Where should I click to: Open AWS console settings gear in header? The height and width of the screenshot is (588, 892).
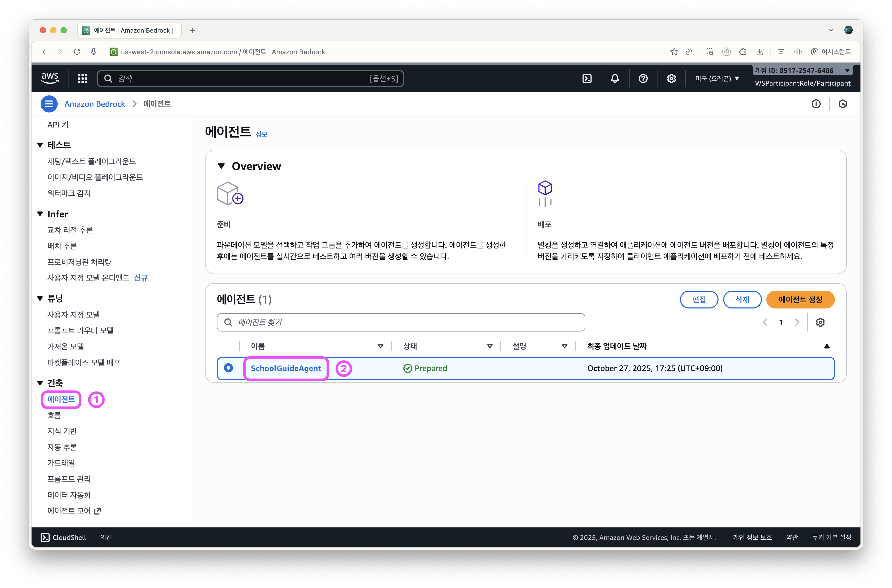pos(671,78)
